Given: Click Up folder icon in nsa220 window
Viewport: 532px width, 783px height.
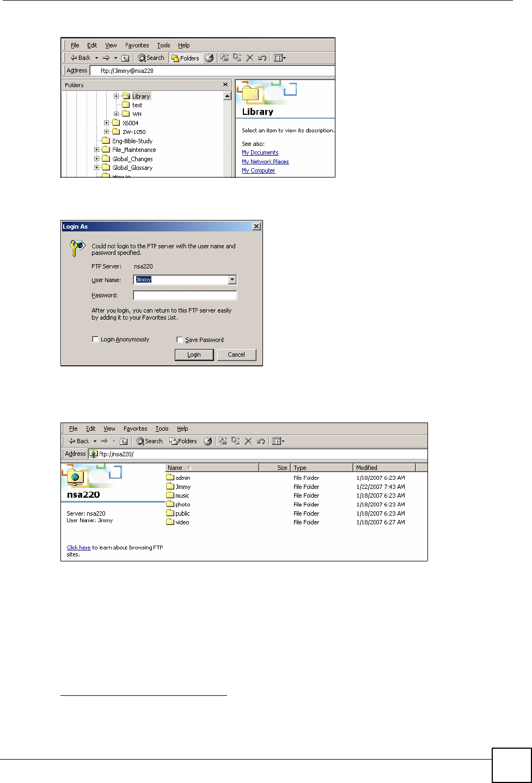Looking at the screenshot, I should [x=124, y=441].
